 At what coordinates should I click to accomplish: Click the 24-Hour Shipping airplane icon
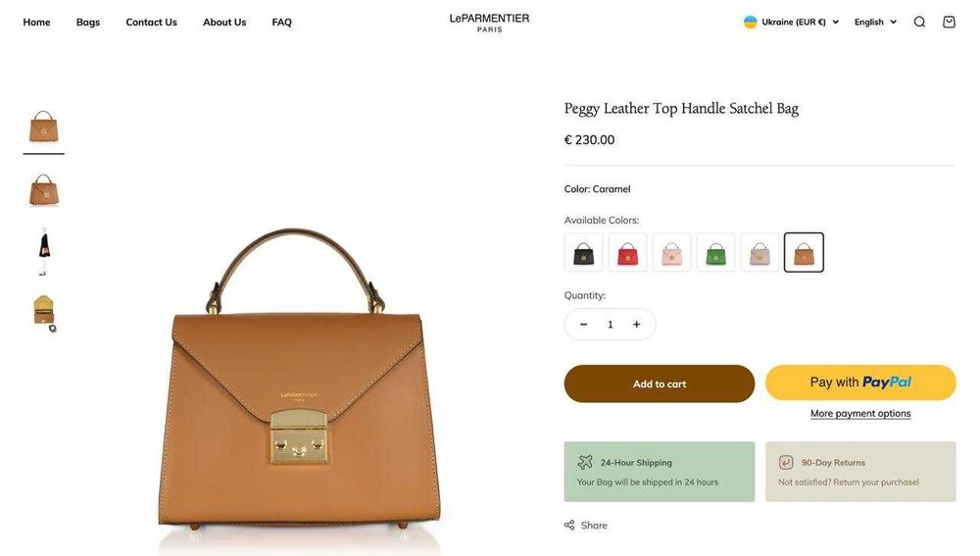[x=585, y=462]
